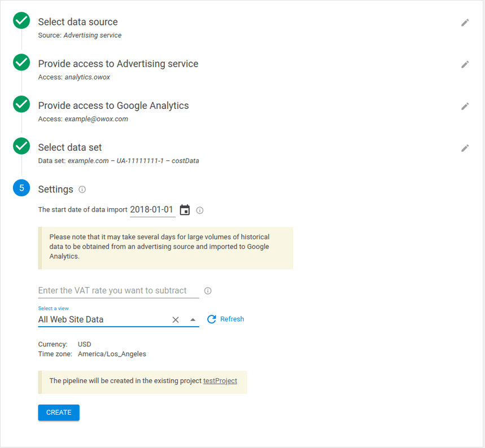Click the Refresh views link
This screenshot has width=485, height=448.
pyautogui.click(x=226, y=319)
